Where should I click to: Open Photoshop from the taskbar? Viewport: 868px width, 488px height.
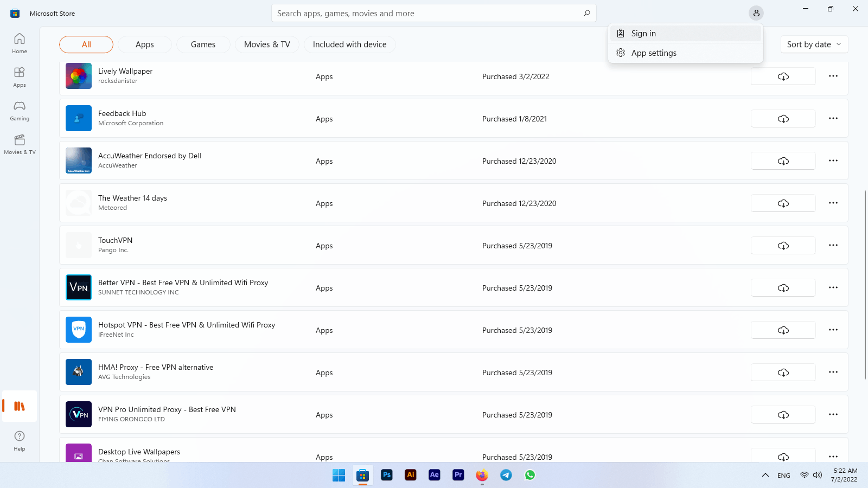click(387, 475)
